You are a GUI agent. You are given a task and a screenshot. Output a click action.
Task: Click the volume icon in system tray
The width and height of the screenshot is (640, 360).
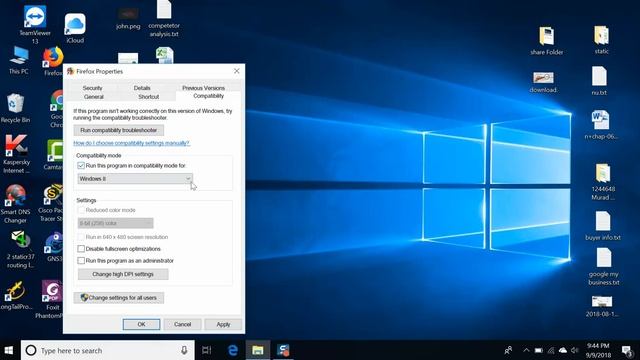575,350
